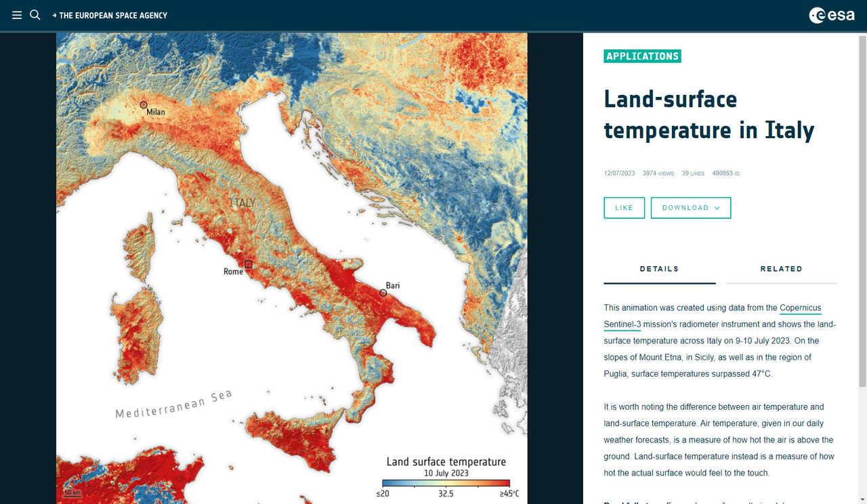Switch to the Details tab
Image resolution: width=867 pixels, height=504 pixels.
660,270
